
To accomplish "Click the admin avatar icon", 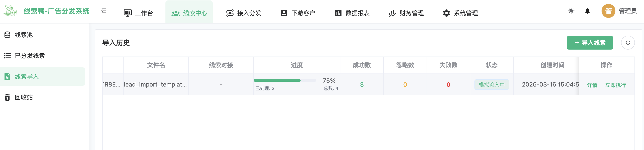I will 608,11.
